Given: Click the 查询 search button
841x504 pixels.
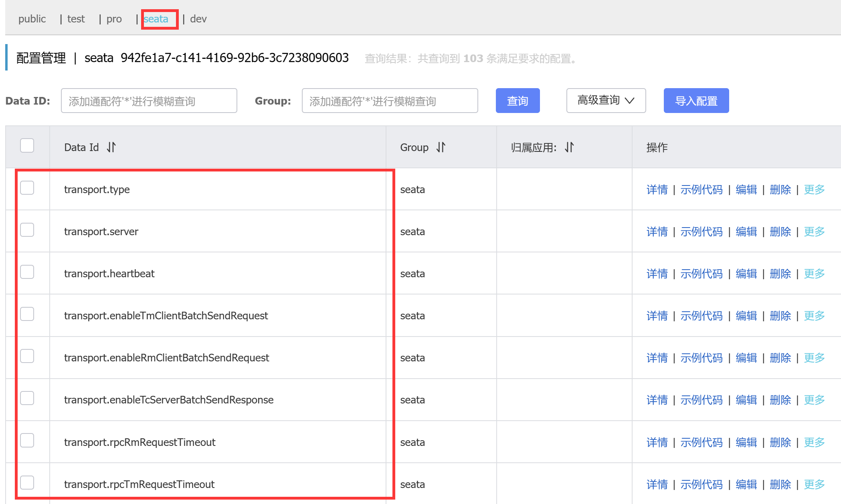Looking at the screenshot, I should [x=518, y=101].
